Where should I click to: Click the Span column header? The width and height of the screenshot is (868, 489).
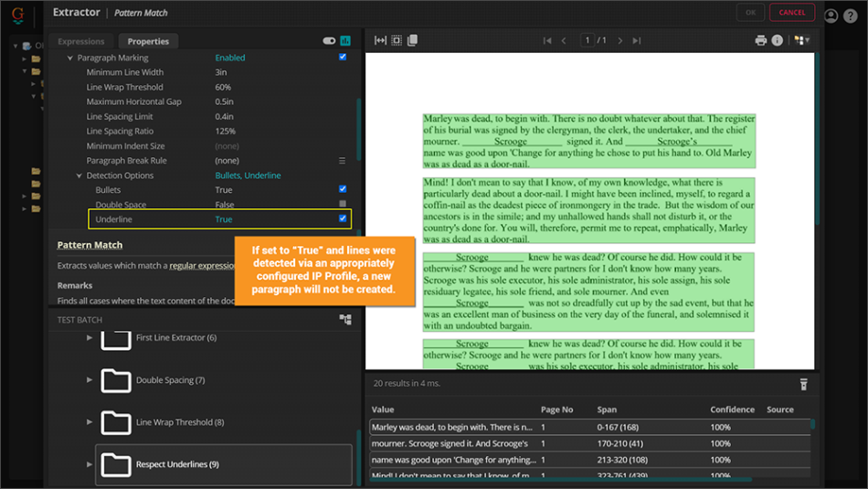coord(607,409)
